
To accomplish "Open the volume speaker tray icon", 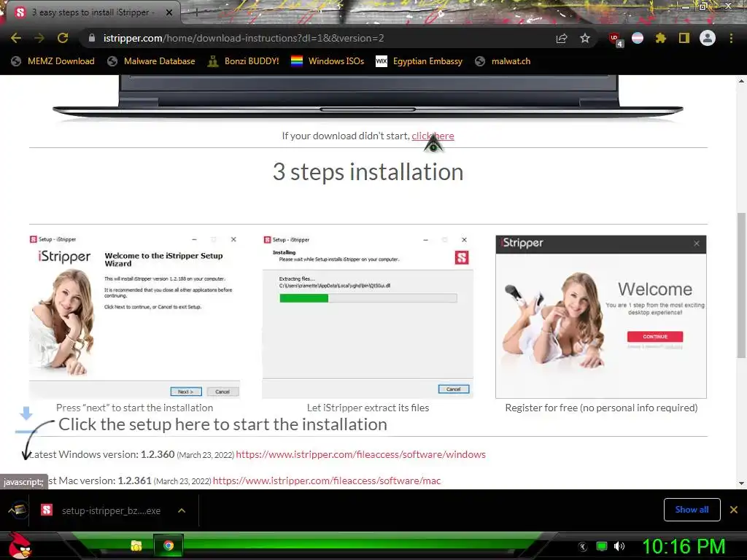I will [619, 546].
